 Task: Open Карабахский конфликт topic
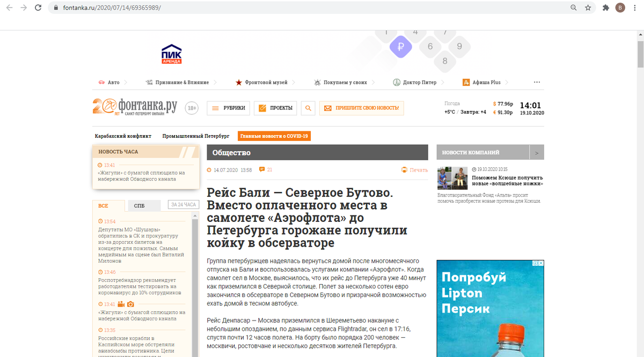coord(123,136)
